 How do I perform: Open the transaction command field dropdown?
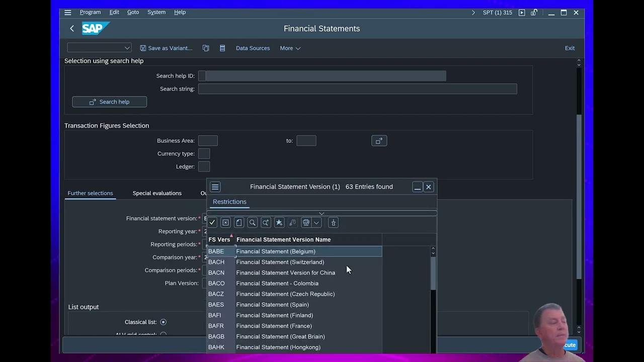tap(127, 48)
